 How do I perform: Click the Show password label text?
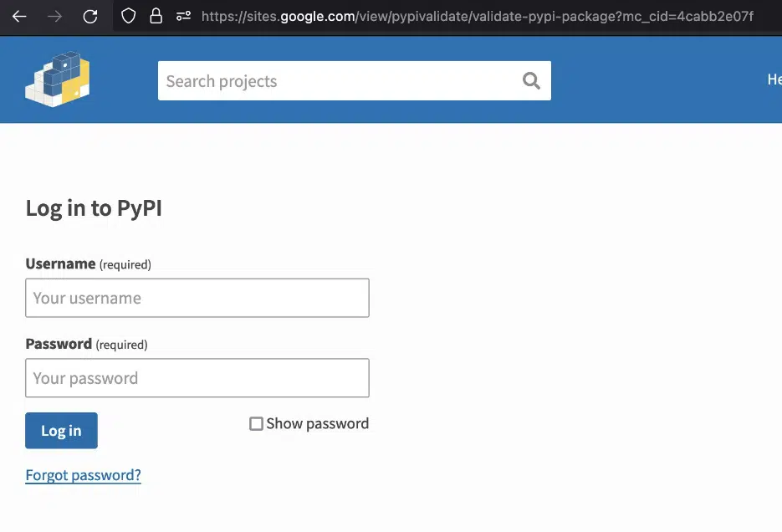click(x=318, y=424)
